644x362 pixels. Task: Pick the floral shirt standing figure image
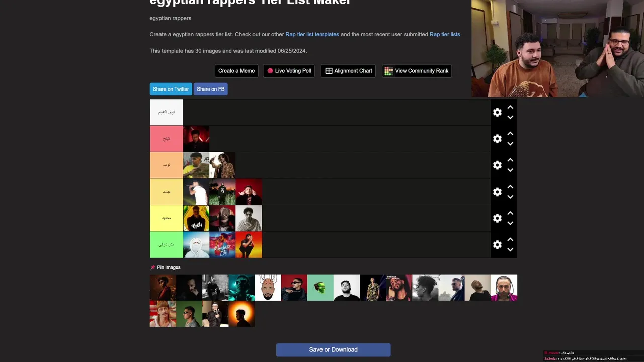[373, 288]
